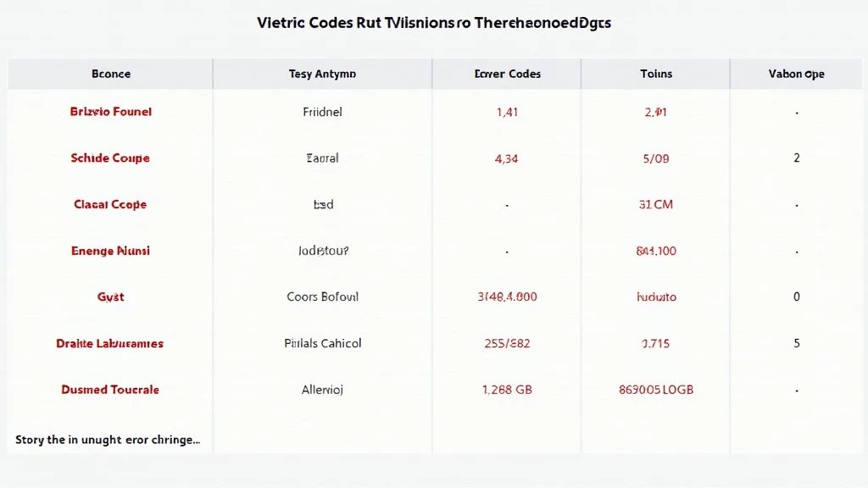Select the 31 CM cell value
Screen dimensions: 868x488
click(x=656, y=204)
